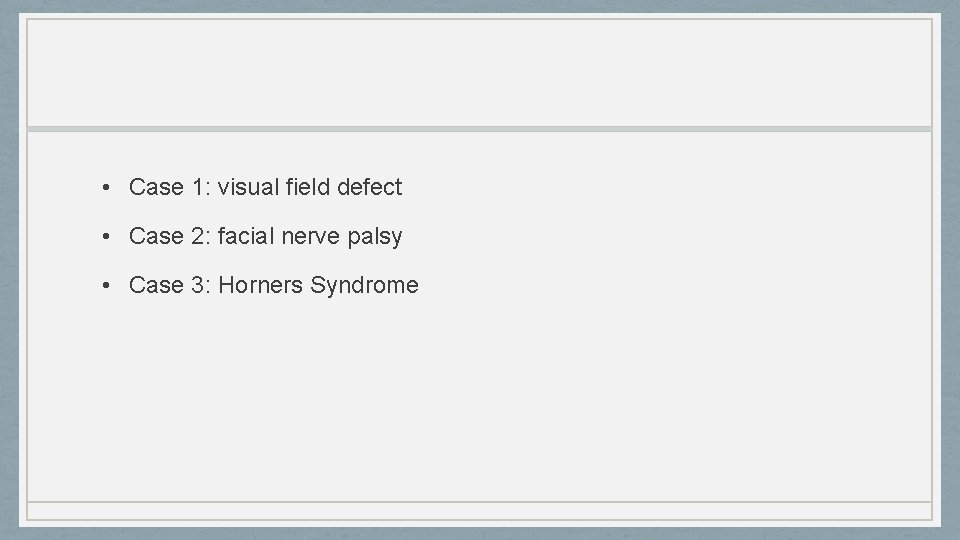Click the horizontal divider under title area
960x540 pixels.
pyautogui.click(x=479, y=129)
